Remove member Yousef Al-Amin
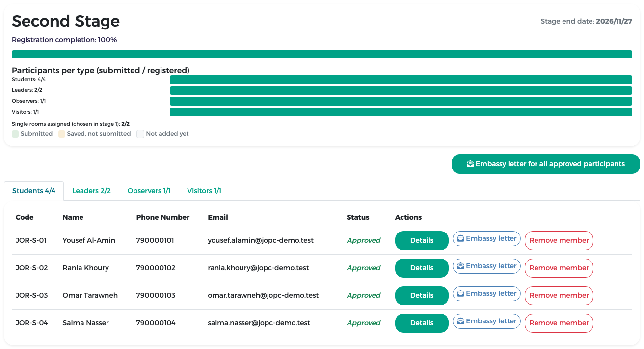Viewport: 644px width, 349px height. point(559,240)
